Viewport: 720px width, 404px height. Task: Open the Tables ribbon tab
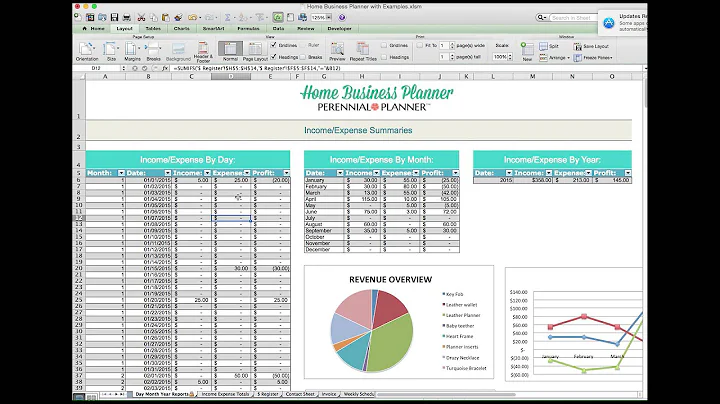[153, 28]
